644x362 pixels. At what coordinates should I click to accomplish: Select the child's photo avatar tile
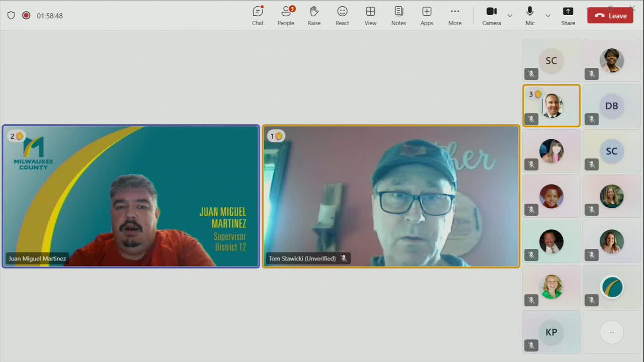pyautogui.click(x=551, y=196)
